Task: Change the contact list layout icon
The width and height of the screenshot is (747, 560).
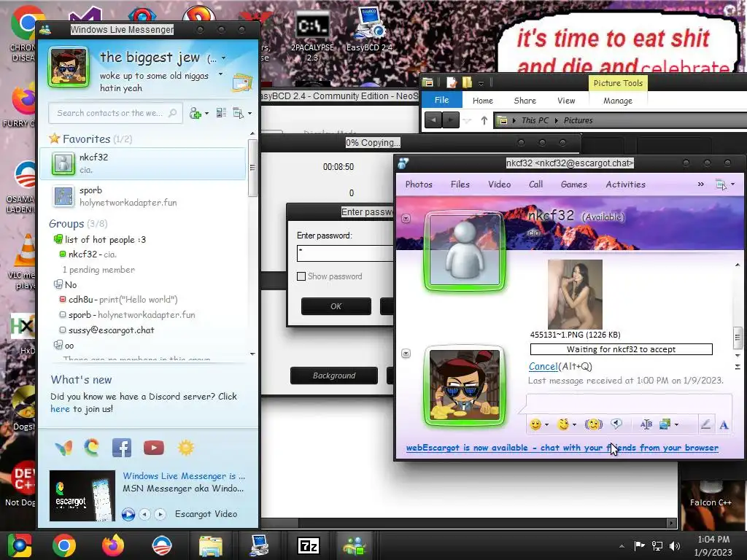Action: point(221,113)
